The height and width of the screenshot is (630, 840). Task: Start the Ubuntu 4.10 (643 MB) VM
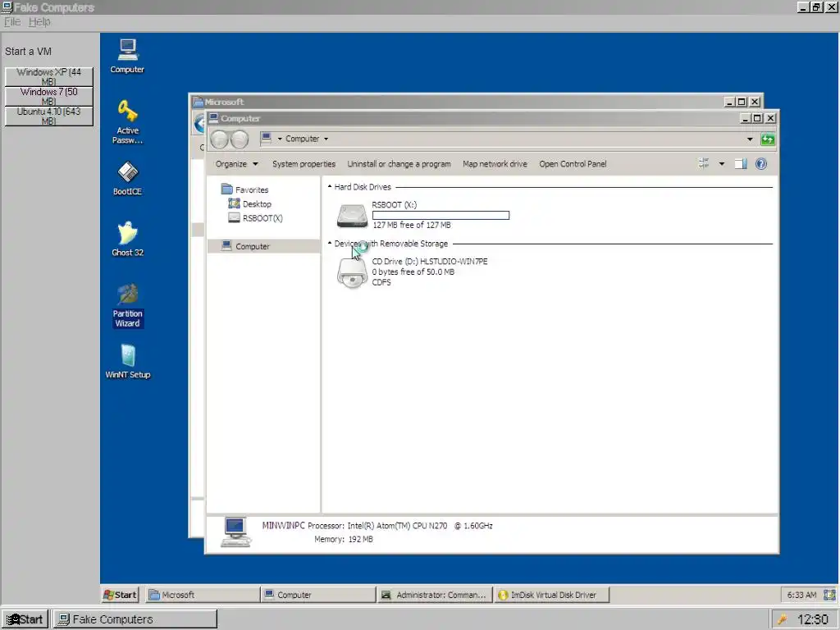[x=48, y=116]
